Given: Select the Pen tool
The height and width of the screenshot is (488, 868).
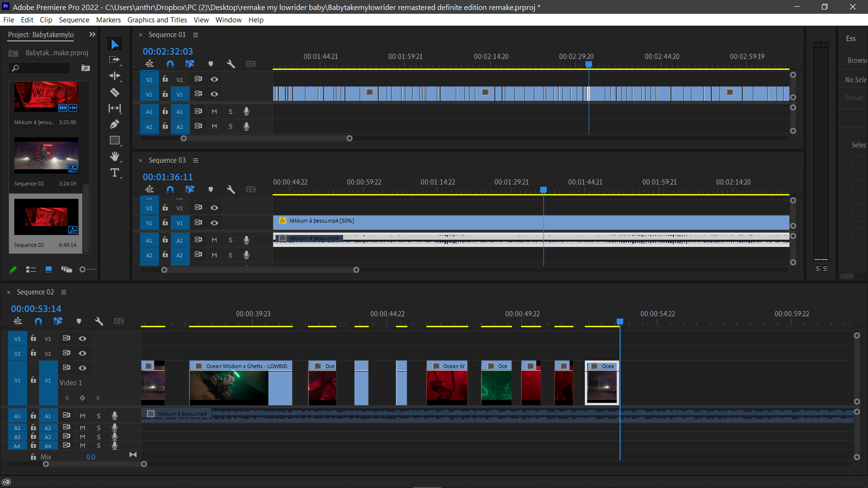Looking at the screenshot, I should [115, 125].
